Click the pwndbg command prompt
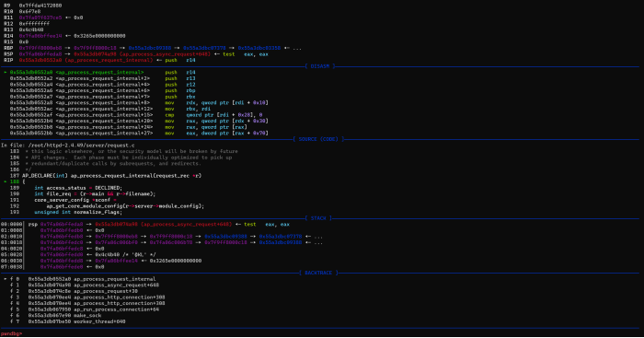The height and width of the screenshot is (338, 644). 11,333
